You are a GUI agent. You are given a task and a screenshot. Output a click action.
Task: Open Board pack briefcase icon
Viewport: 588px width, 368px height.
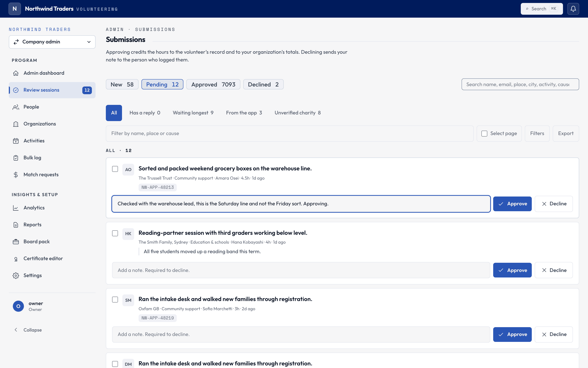[x=16, y=242]
